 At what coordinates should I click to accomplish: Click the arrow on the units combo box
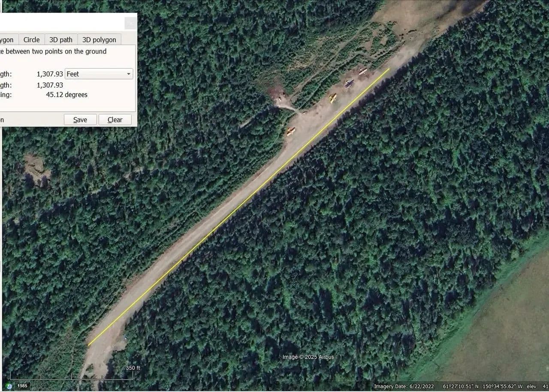(129, 74)
